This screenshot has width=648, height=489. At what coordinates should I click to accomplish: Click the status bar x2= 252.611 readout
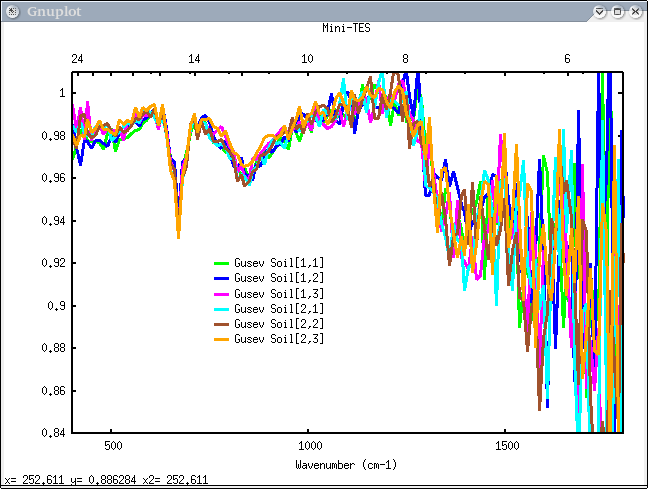(x=175, y=480)
